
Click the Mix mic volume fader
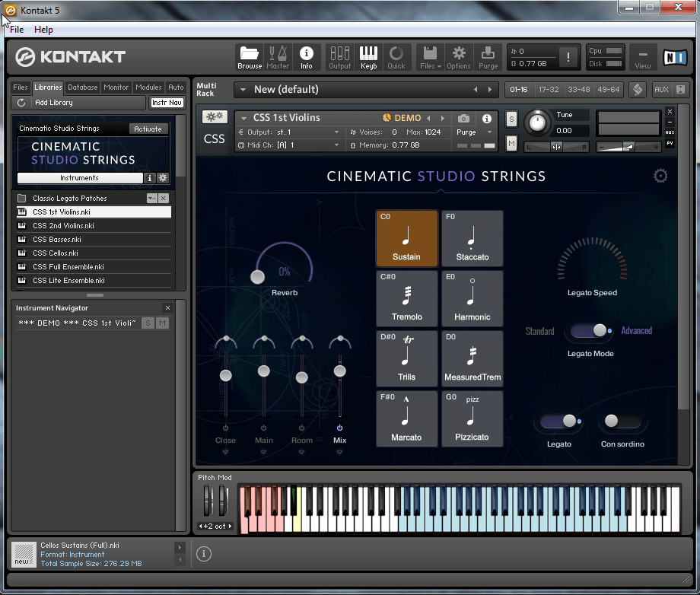tap(340, 371)
